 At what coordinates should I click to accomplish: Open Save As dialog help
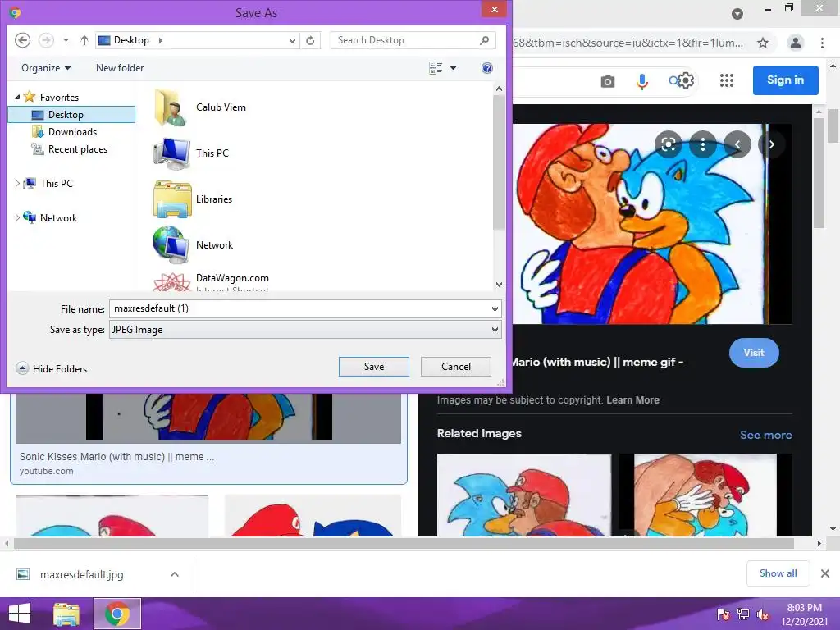point(487,68)
